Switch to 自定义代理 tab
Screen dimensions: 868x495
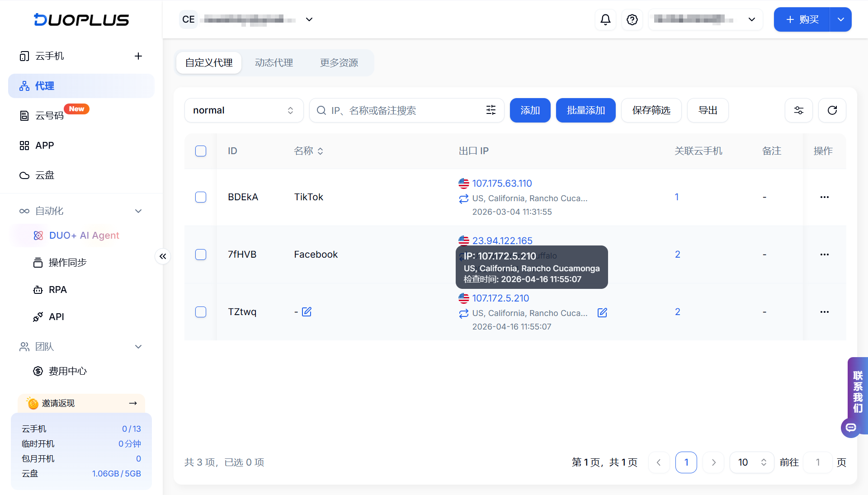point(209,63)
